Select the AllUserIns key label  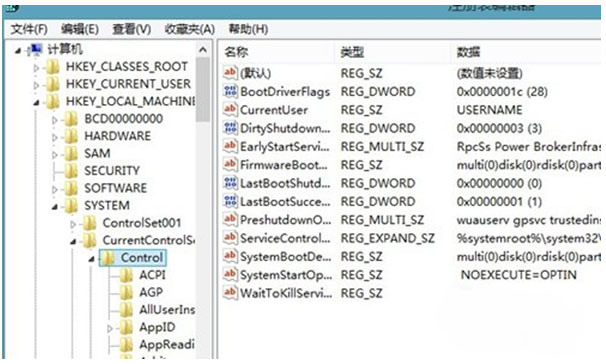[167, 310]
